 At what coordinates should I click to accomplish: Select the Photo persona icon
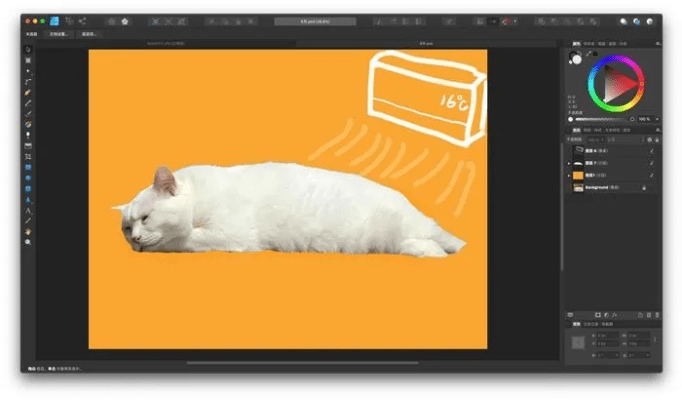point(54,21)
